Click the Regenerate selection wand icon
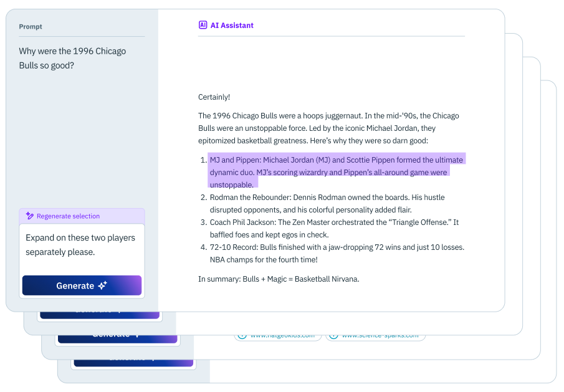This screenshot has width=564, height=392. click(x=30, y=216)
